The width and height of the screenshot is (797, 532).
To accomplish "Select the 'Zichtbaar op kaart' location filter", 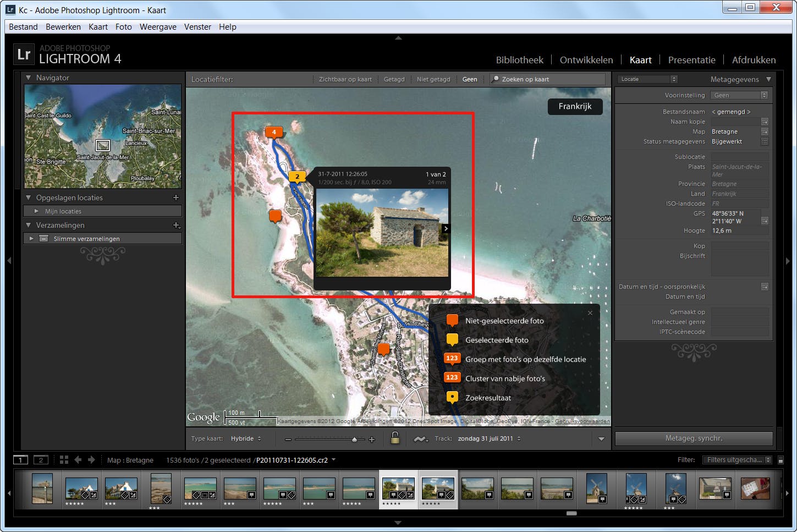I will pos(345,79).
